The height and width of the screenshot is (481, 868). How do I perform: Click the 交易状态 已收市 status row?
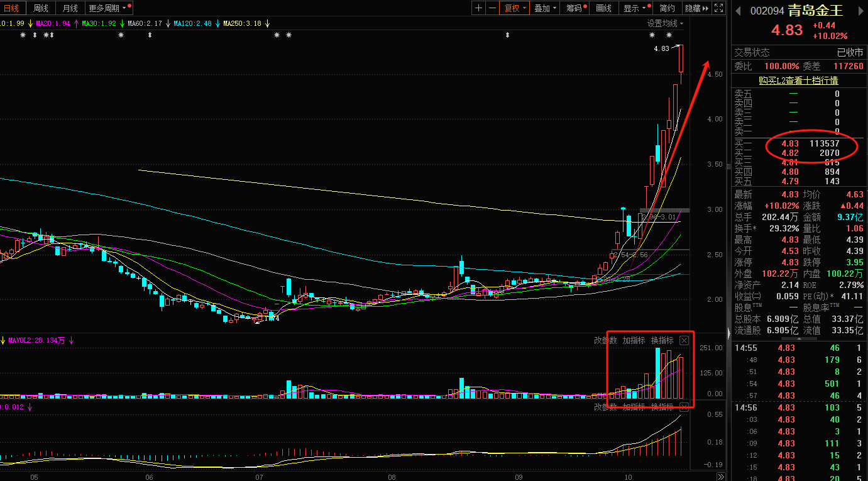(x=798, y=52)
